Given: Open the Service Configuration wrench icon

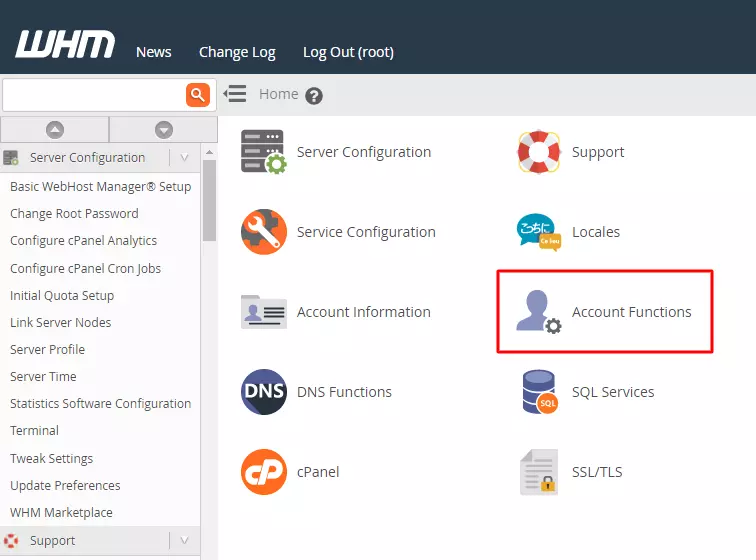Looking at the screenshot, I should coord(264,232).
